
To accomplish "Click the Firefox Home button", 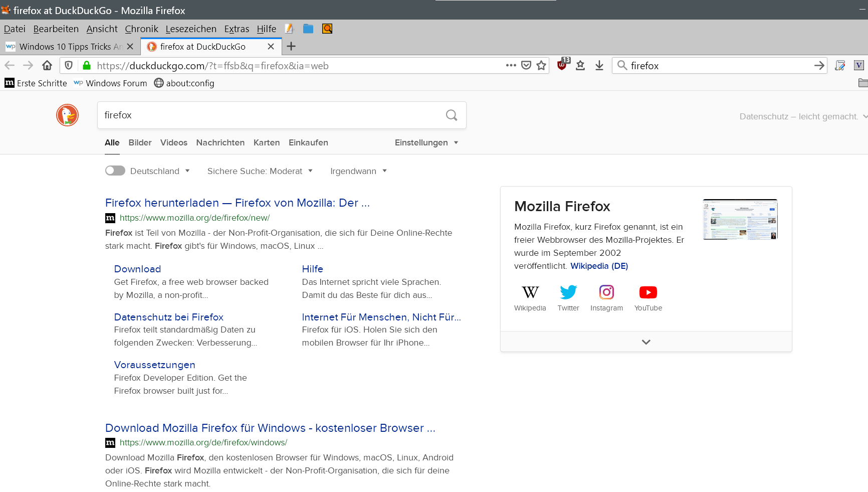I will click(47, 66).
